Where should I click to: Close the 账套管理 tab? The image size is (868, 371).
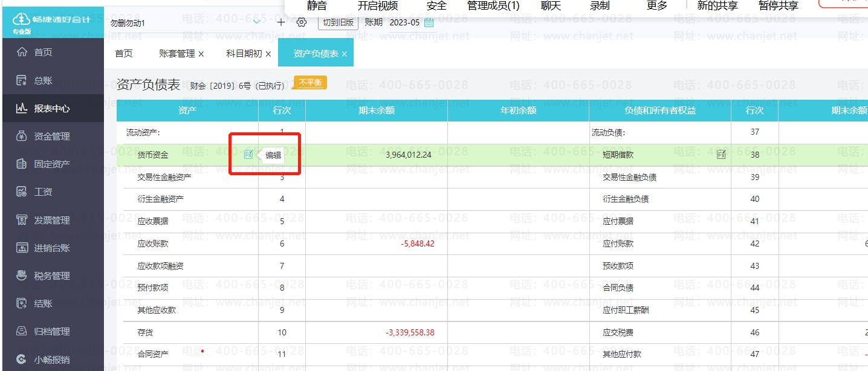[x=201, y=54]
